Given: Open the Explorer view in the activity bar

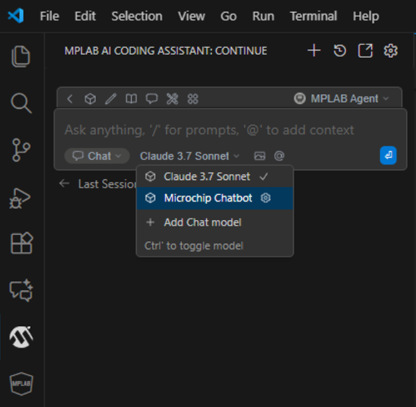Looking at the screenshot, I should [21, 56].
